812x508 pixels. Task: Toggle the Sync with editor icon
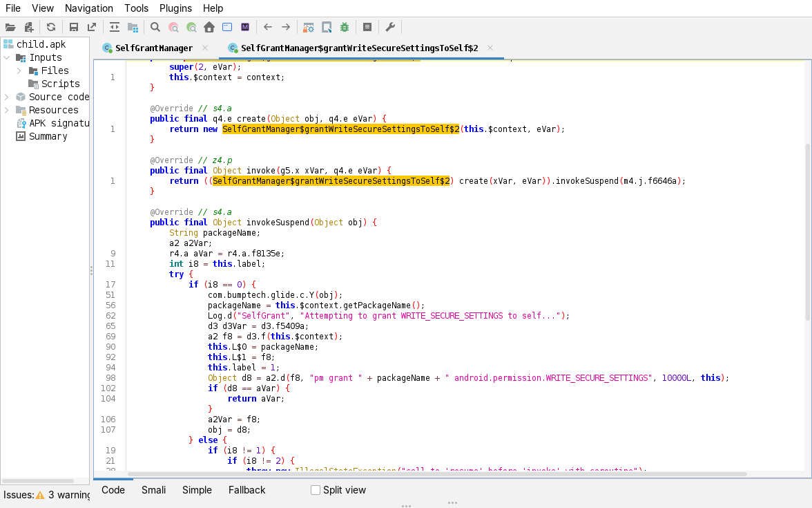[115, 28]
